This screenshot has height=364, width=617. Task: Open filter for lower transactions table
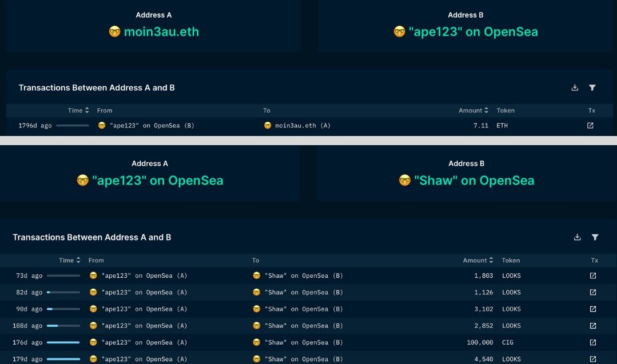click(x=595, y=237)
